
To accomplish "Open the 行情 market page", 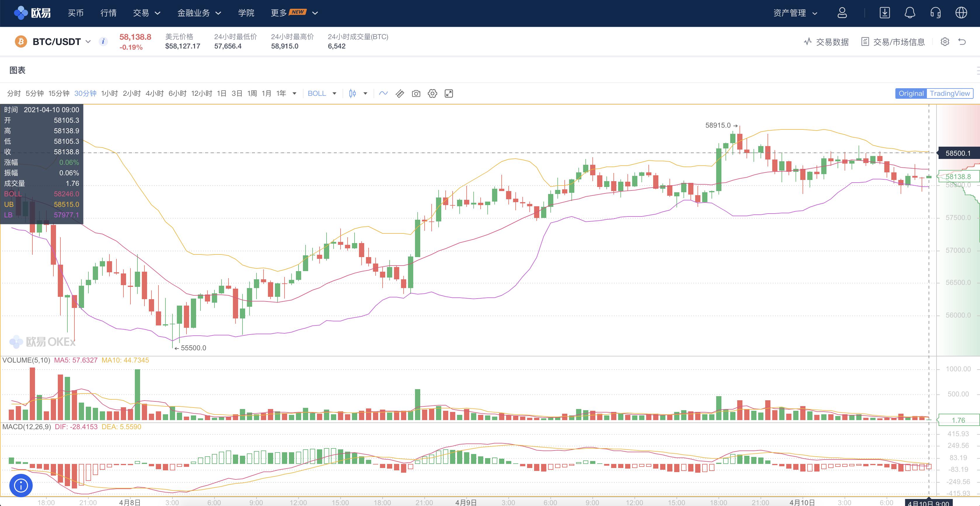I will (108, 13).
